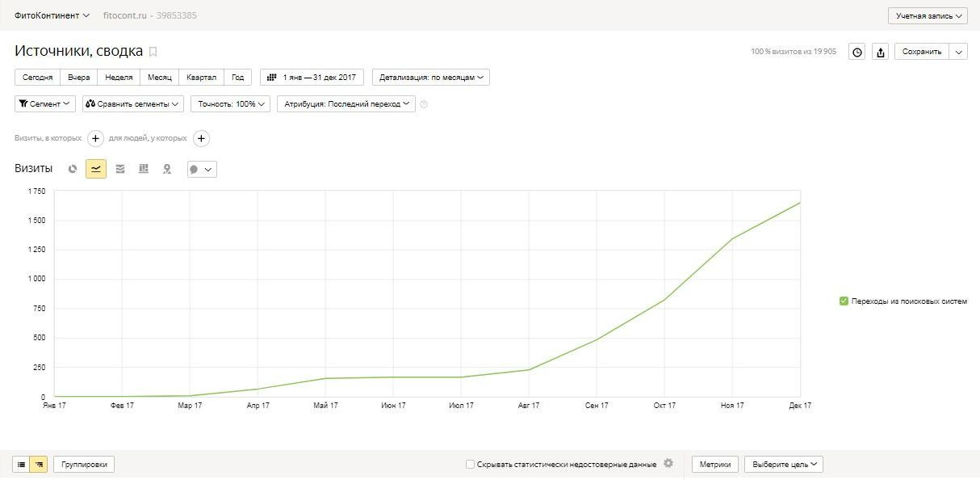The height and width of the screenshot is (480, 980).
Task: Click the Метрики button
Action: (x=715, y=465)
